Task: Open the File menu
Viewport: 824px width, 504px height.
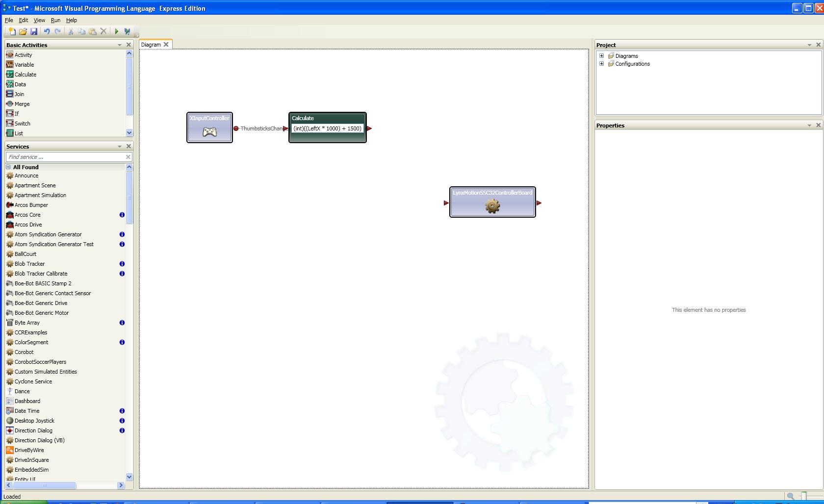Action: point(9,20)
